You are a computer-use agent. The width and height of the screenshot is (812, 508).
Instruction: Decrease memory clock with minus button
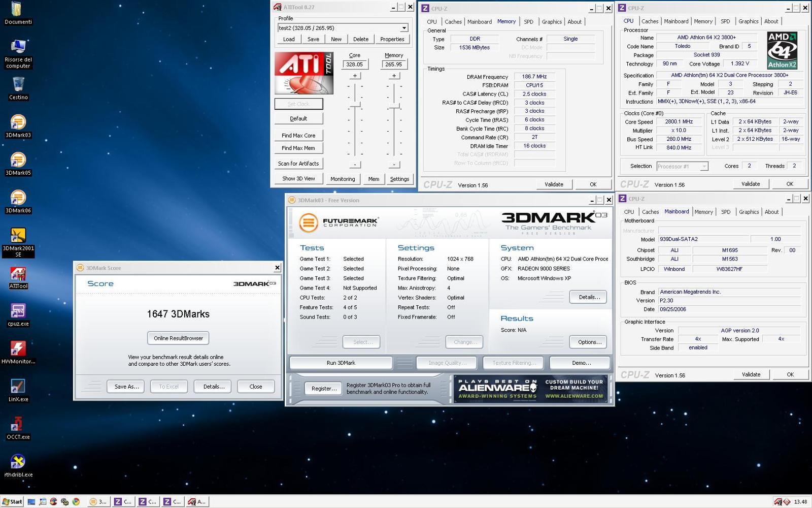pos(394,164)
